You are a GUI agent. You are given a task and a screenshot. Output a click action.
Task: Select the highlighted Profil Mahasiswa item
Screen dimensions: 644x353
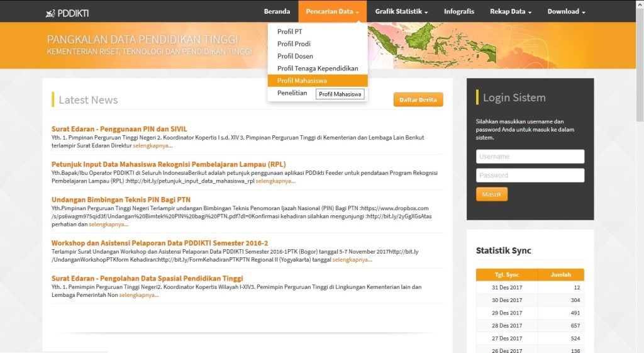pos(302,81)
